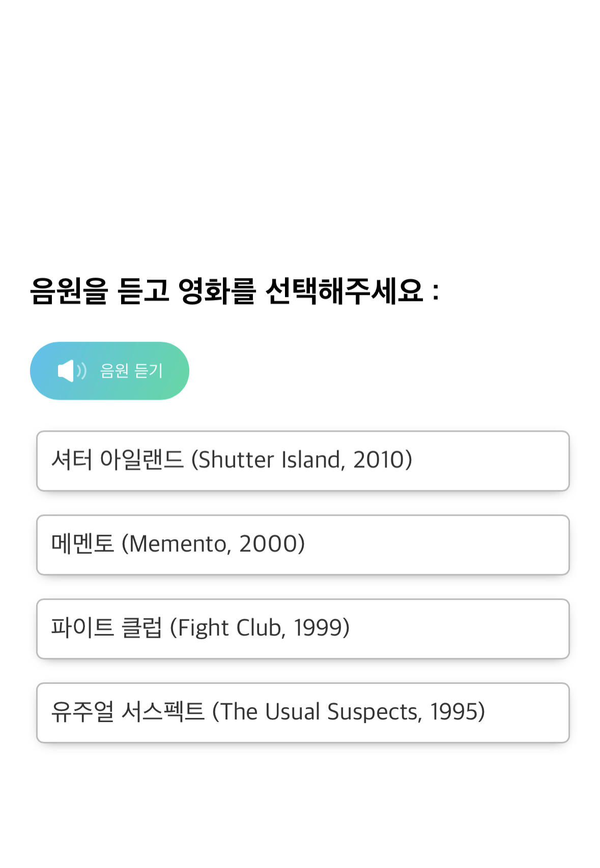Tap the 파이트 클럽 Korean title text
The height and width of the screenshot is (868, 600).
(106, 627)
